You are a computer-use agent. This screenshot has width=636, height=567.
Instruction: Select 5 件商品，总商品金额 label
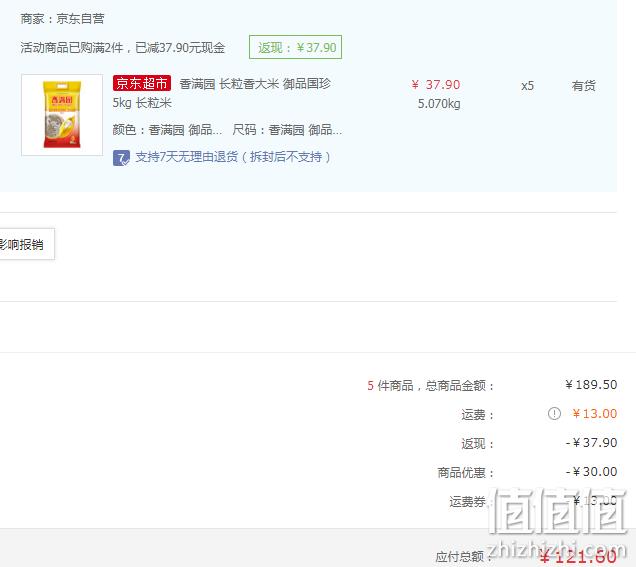(431, 385)
